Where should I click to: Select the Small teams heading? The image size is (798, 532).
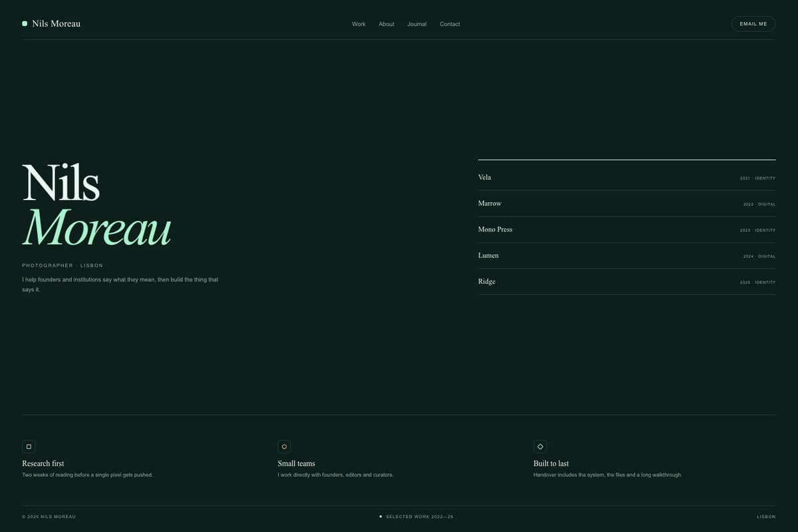pyautogui.click(x=297, y=464)
